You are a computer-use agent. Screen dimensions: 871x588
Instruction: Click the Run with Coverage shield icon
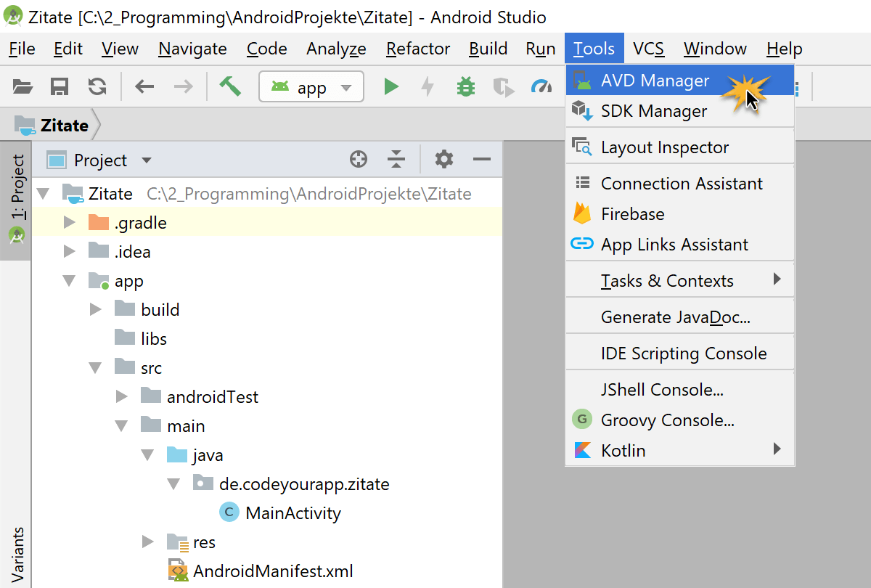click(503, 87)
